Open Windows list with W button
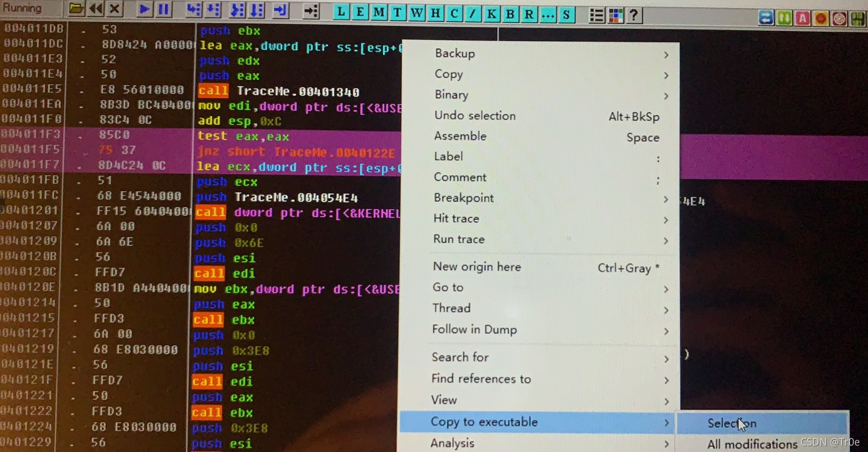The width and height of the screenshot is (868, 452). pos(416,13)
